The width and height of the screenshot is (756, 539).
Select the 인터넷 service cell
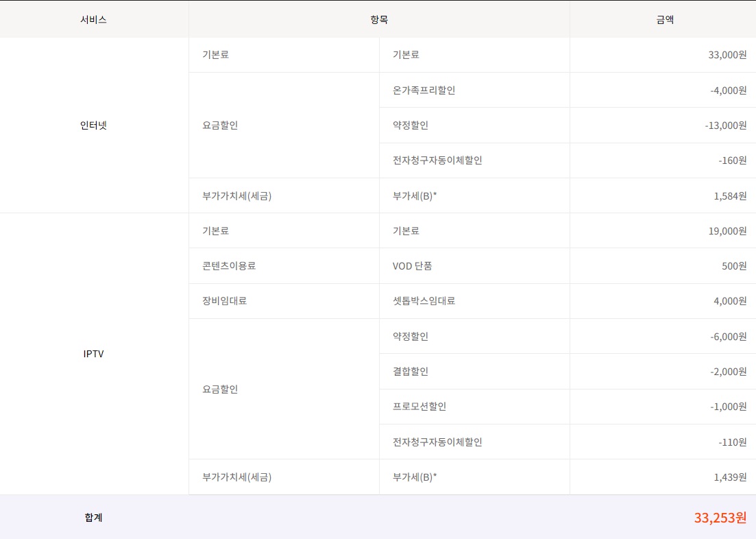click(93, 125)
